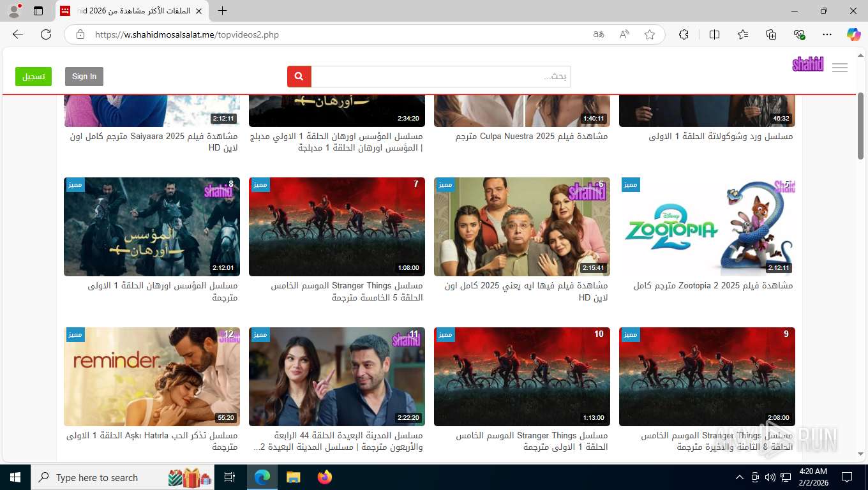
Task: Switch to Microsoft Edge in the taskbar
Action: [262, 477]
